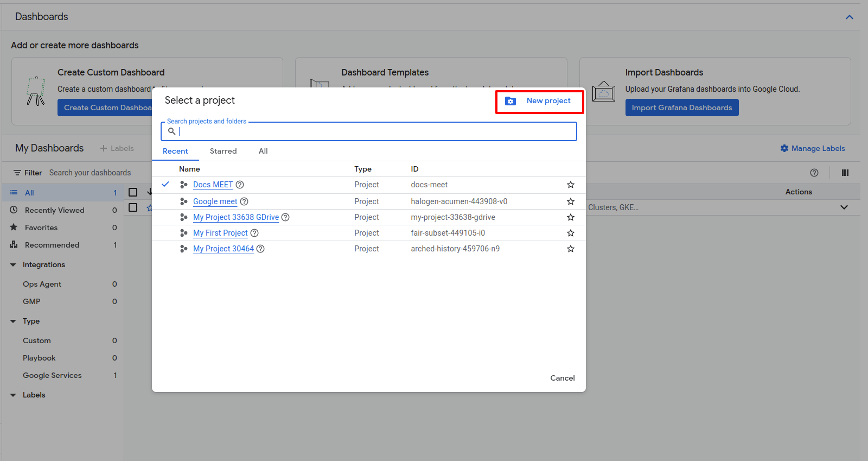The height and width of the screenshot is (461, 868).
Task: Star My Project 30464 row
Action: (571, 249)
